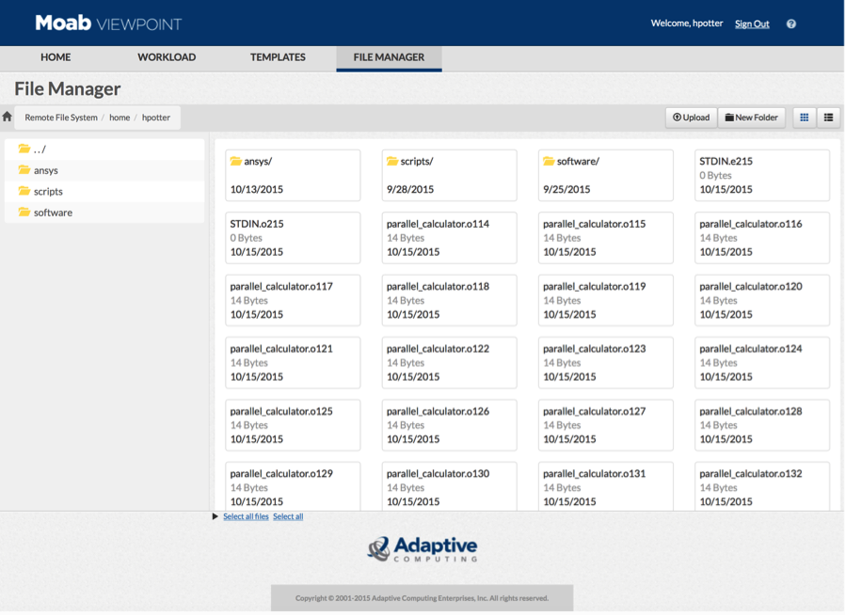Screen dimensions: 846x616
Task: Select file parallel_calculator.o126
Action: (450, 426)
